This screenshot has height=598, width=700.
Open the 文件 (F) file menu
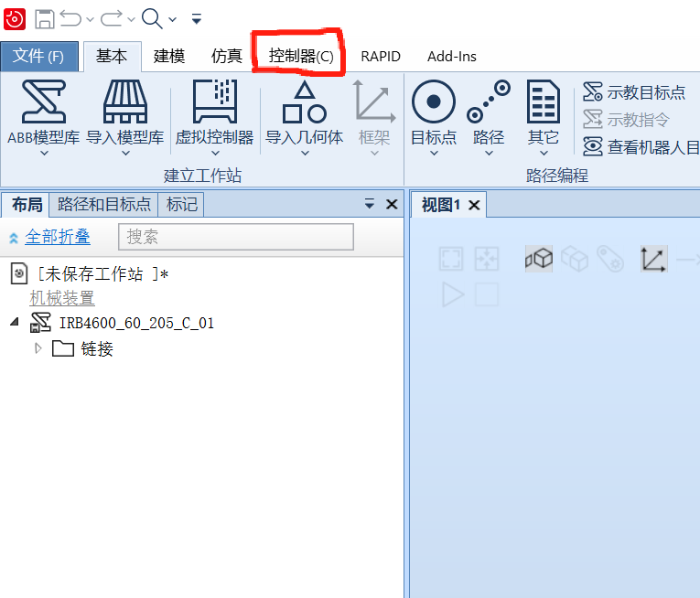pos(39,56)
